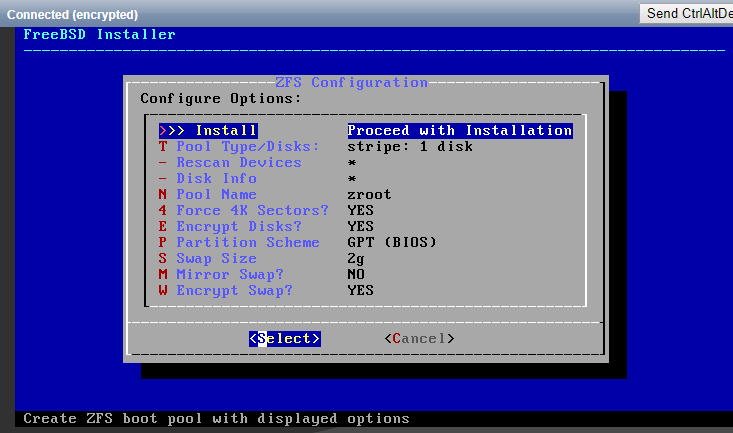Viewport: 733px width, 433px height.
Task: Select Pool Name option
Action: pyautogui.click(x=208, y=195)
